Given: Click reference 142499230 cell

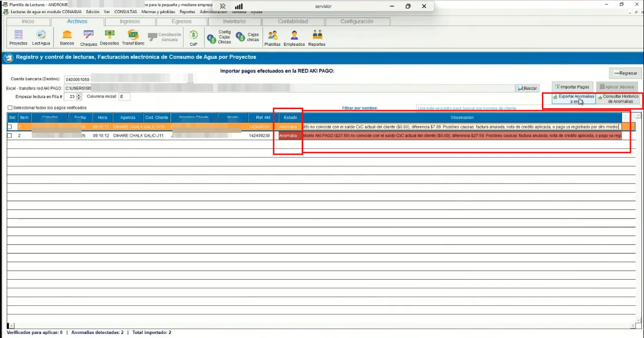Looking at the screenshot, I should [x=259, y=136].
